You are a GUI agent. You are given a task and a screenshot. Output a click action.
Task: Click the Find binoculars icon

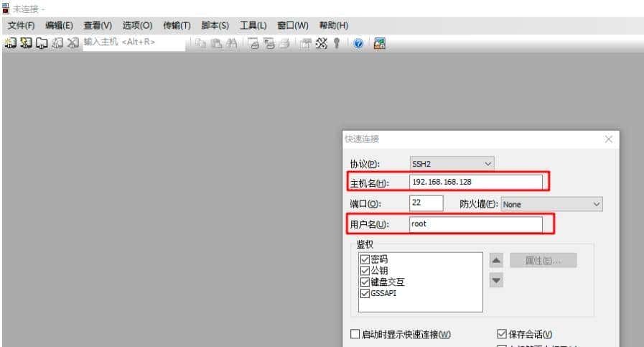(x=232, y=43)
